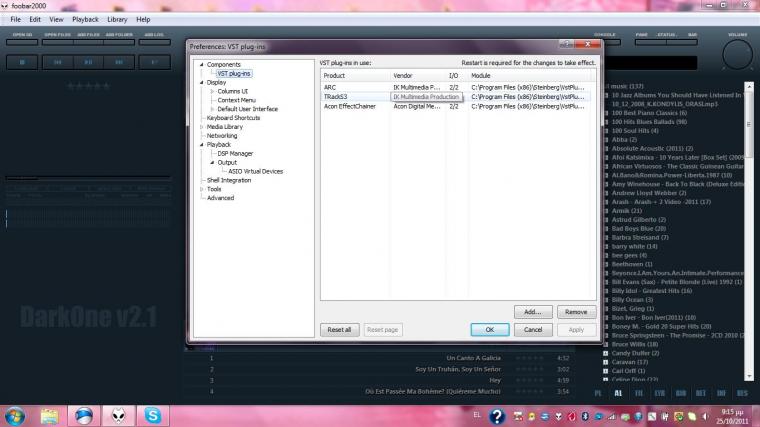Click OK in Preferences dialog
This screenshot has height=427, width=760.
click(490, 330)
